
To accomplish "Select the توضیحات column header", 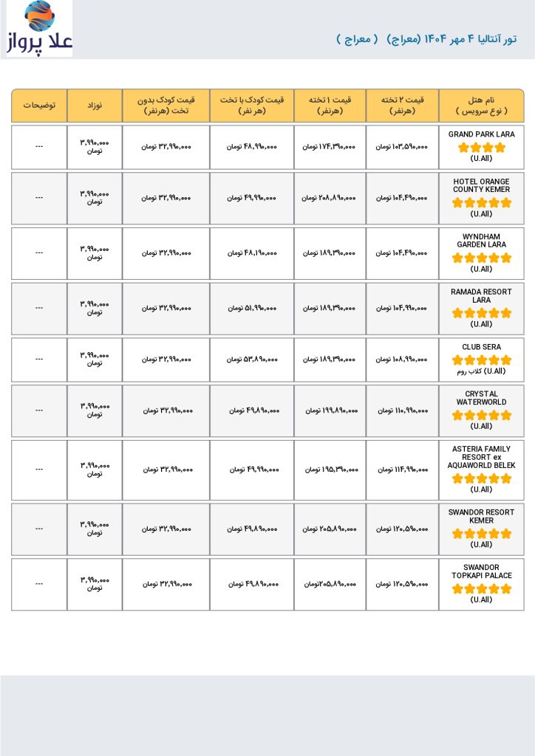I will click(x=39, y=105).
